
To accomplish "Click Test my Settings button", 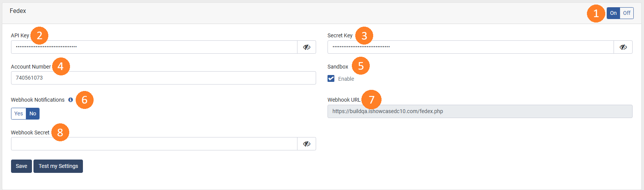I will coord(58,166).
